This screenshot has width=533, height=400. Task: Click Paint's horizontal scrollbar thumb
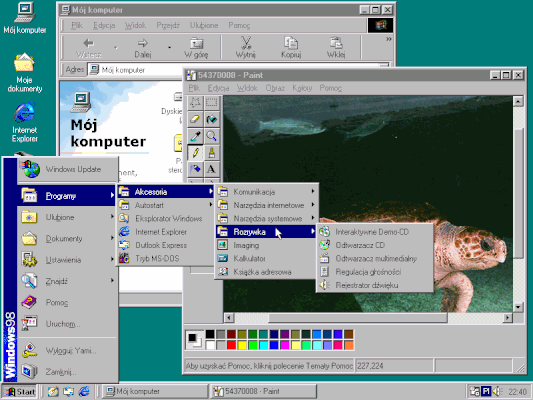pos(358,318)
